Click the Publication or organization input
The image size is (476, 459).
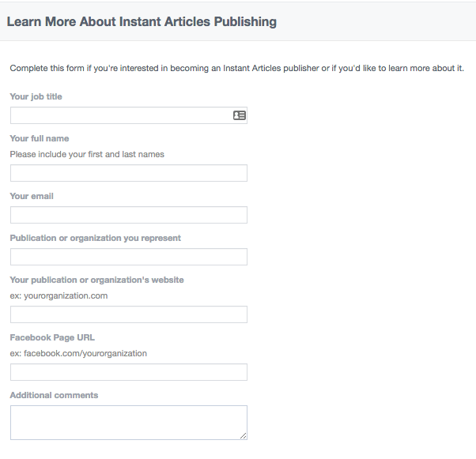click(x=129, y=257)
